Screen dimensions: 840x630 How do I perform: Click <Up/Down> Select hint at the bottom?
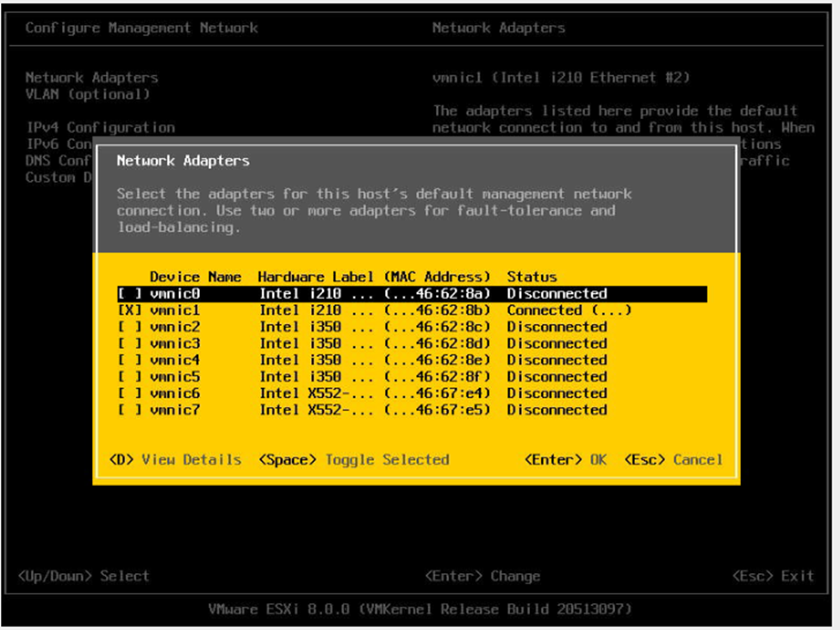click(84, 576)
